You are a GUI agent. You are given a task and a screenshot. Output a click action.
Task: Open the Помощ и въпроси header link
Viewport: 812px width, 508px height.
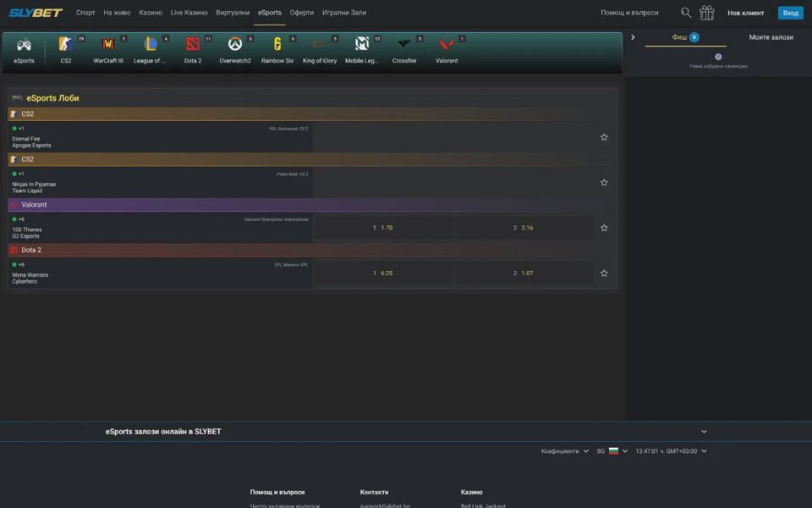tap(629, 13)
